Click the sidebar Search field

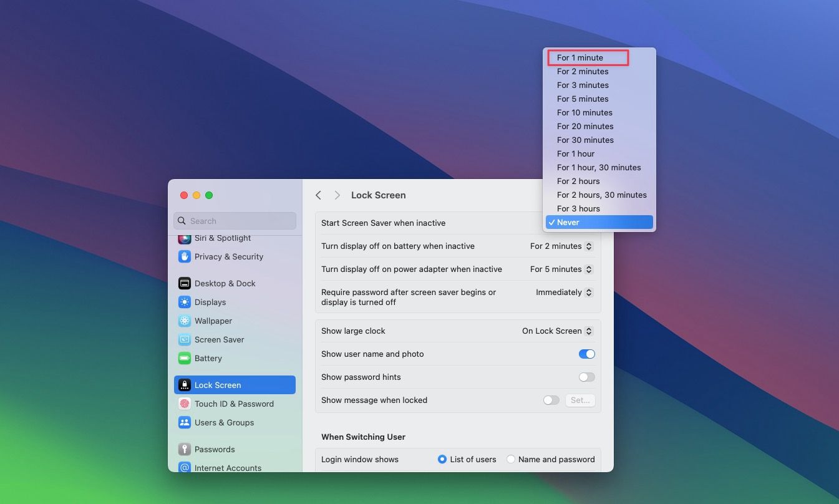point(235,221)
